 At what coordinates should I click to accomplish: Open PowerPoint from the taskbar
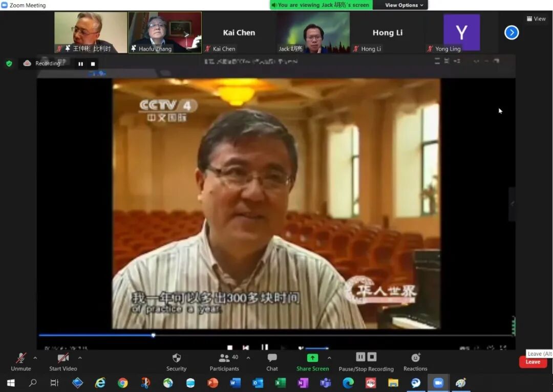[213, 383]
